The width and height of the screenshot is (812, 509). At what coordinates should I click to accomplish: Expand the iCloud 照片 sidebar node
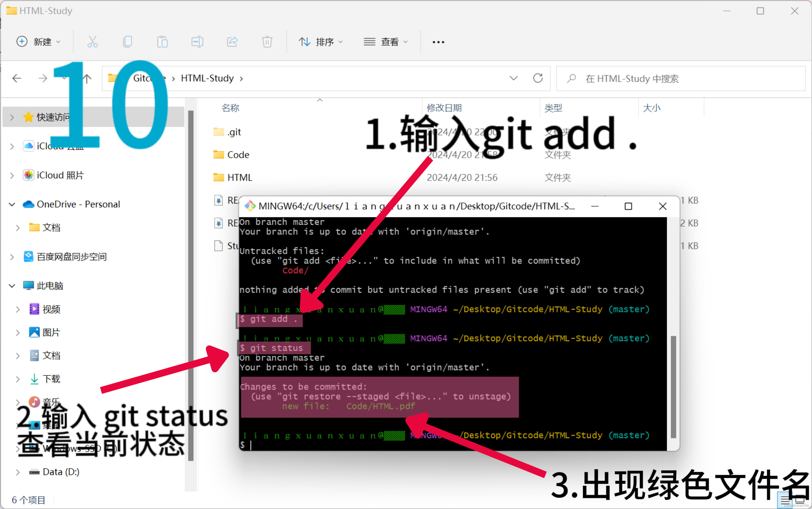12,175
